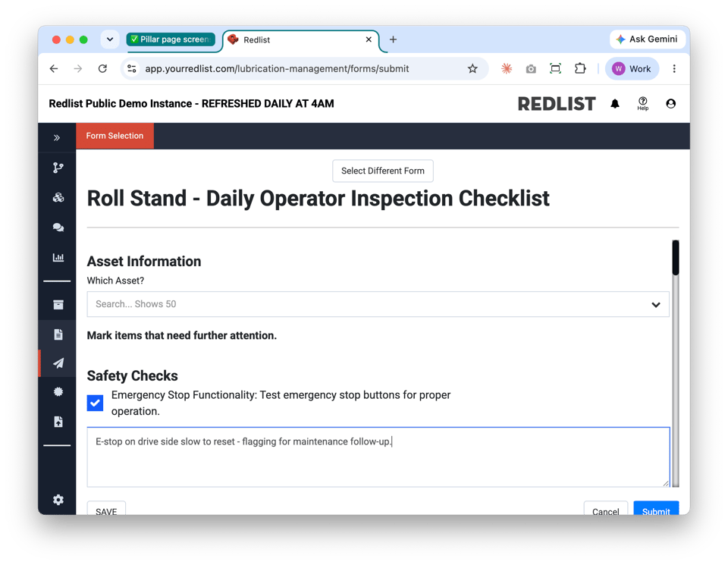The image size is (728, 565).
Task: Bookmark this page with star icon
Action: pos(472,69)
